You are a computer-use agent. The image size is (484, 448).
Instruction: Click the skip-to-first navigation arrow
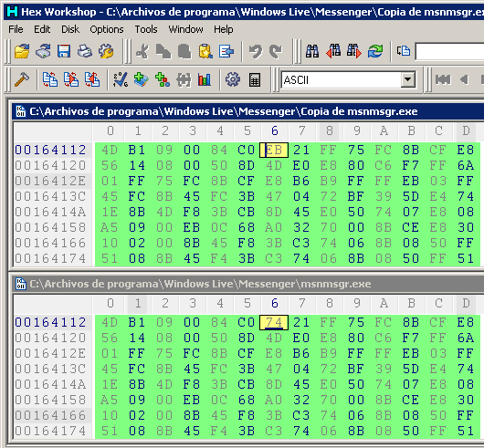click(x=443, y=80)
